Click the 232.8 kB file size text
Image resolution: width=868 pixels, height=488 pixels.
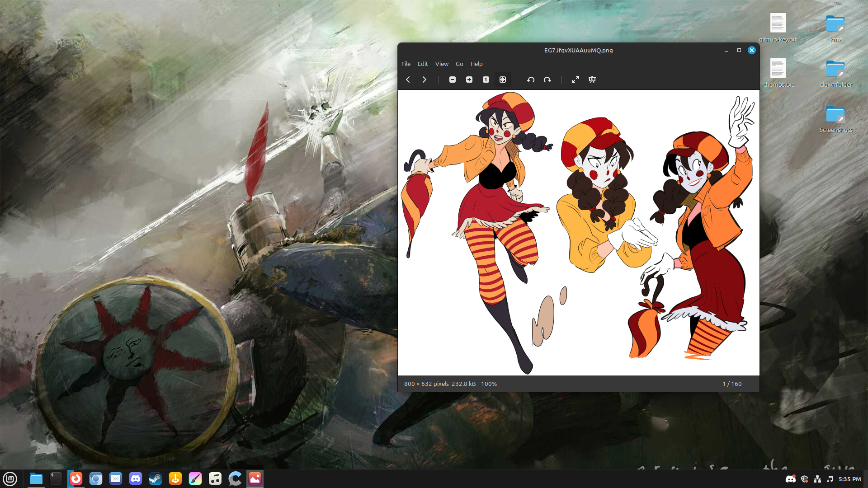(463, 384)
